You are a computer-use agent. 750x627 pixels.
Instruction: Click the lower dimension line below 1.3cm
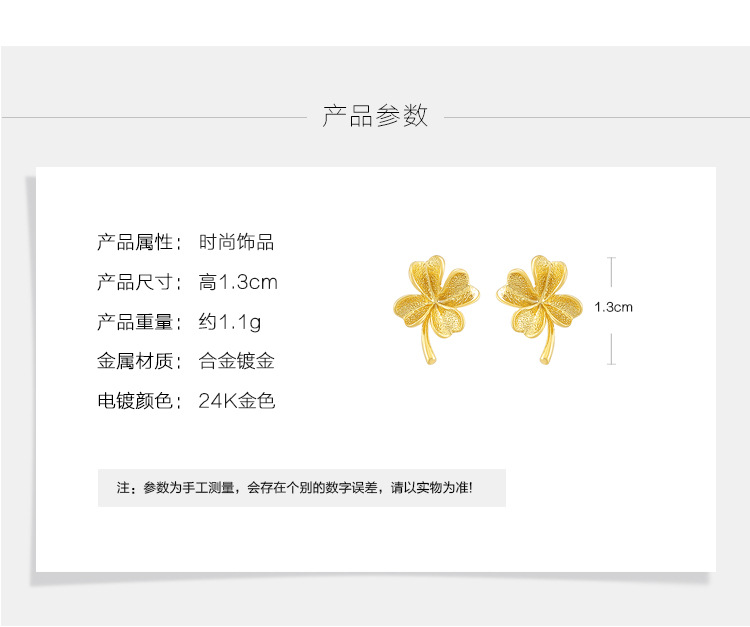tap(612, 347)
